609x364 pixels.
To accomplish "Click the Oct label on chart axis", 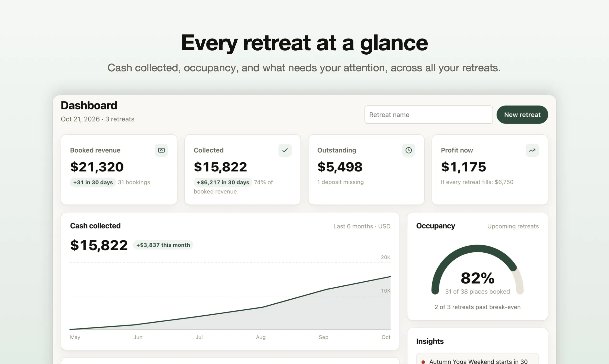I will pos(386,337).
